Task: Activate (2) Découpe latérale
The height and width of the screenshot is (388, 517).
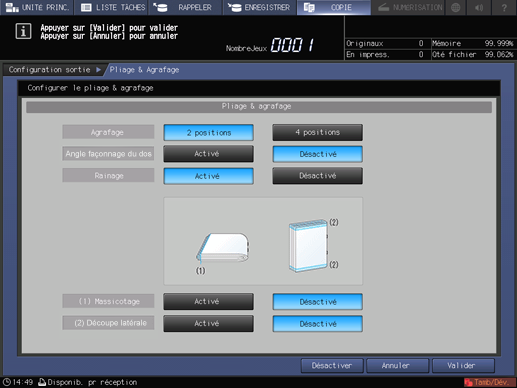Action: [209, 324]
